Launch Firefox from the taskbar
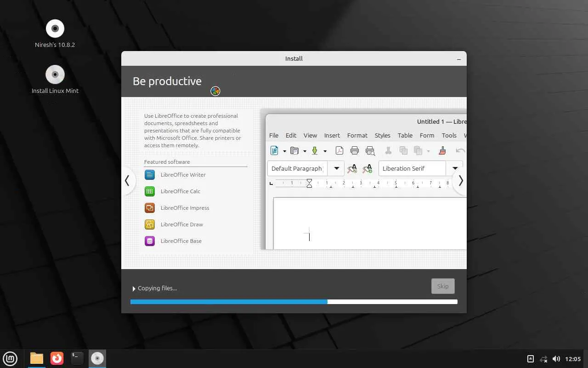This screenshot has height=368, width=588. 57,358
